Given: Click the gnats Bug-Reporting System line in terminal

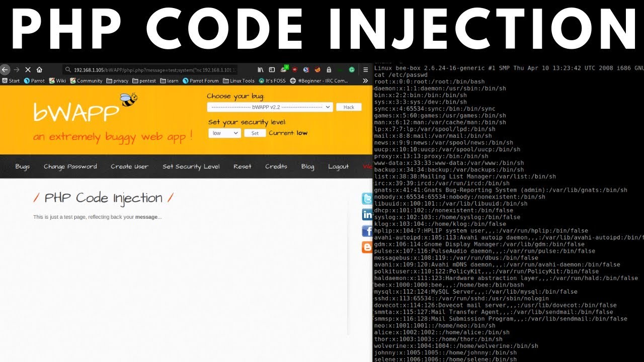Looking at the screenshot, I should [501, 190].
